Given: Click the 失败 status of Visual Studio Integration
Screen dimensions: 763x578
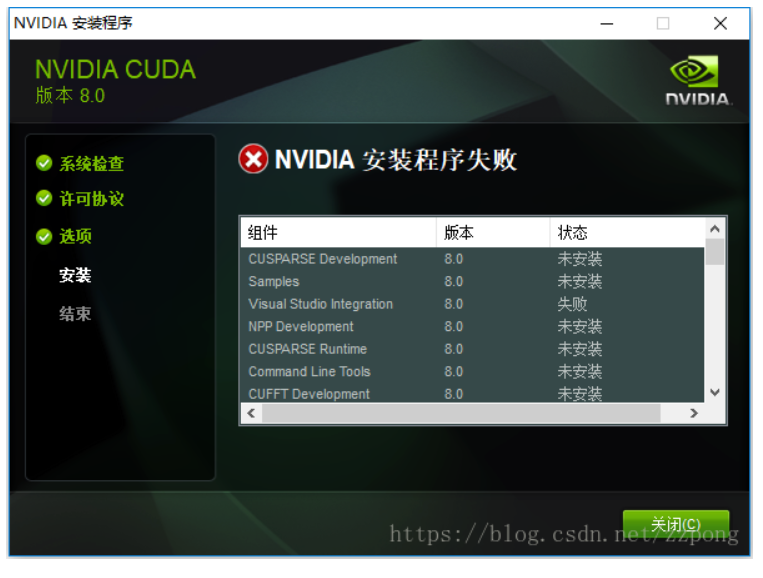Looking at the screenshot, I should pos(572,304).
